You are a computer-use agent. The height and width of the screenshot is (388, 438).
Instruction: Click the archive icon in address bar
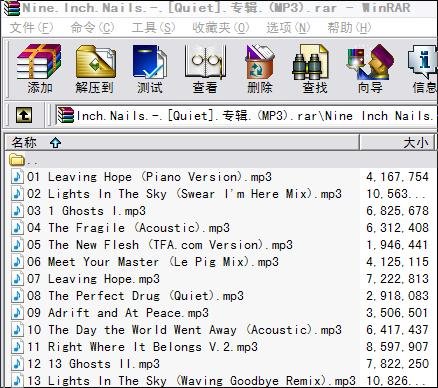point(66,115)
